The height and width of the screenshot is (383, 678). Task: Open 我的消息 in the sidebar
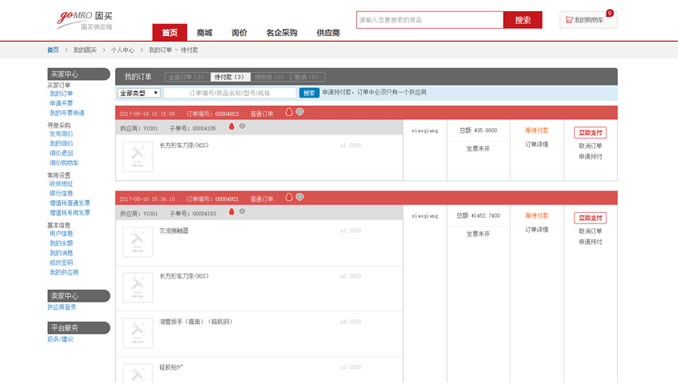tap(61, 253)
